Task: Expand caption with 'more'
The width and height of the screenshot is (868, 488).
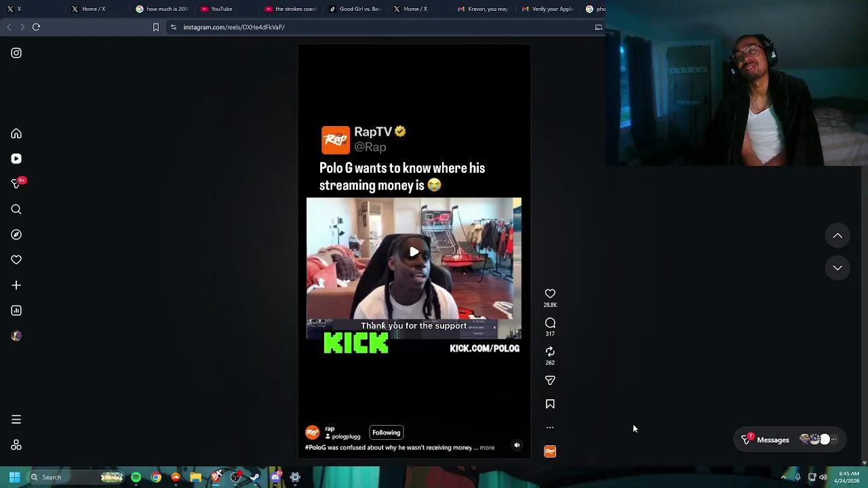Action: point(487,447)
